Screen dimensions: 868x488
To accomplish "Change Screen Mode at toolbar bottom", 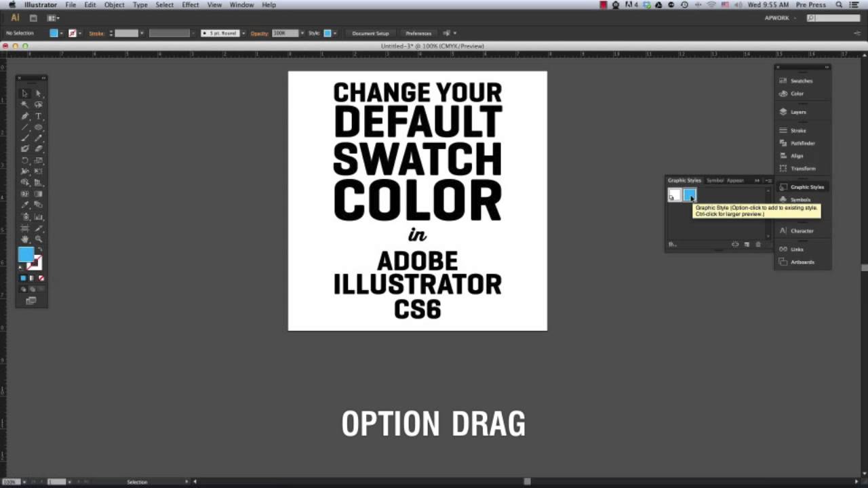I will 31,301.
